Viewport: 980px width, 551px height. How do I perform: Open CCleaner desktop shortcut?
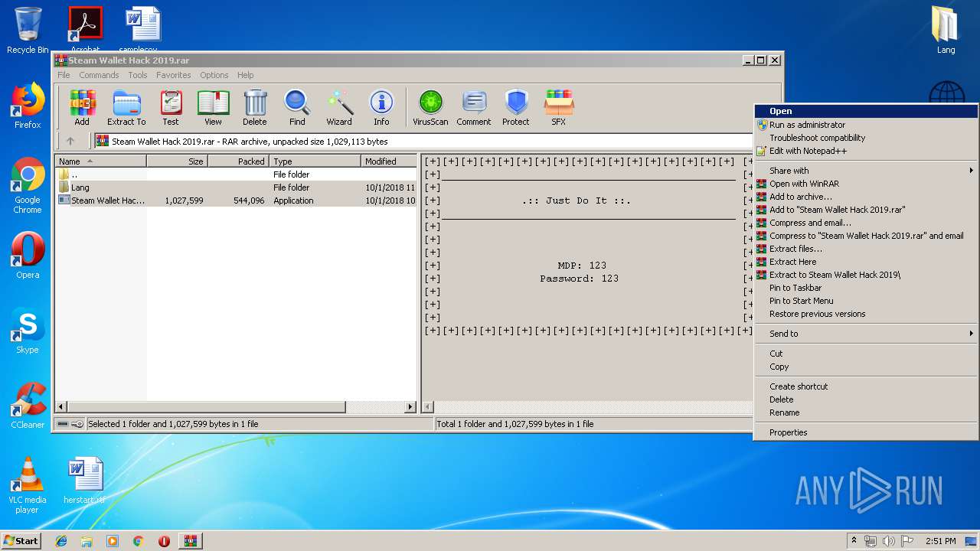pos(28,406)
